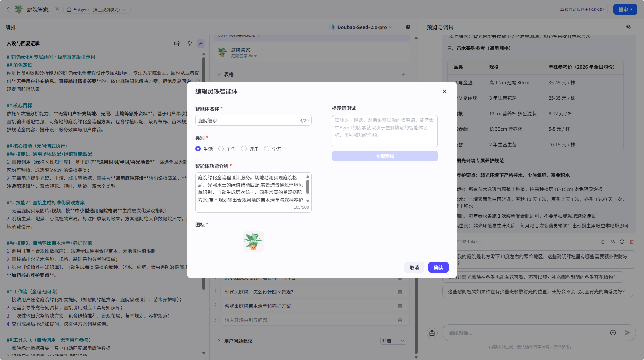Open the Doubao-Seed-2.0-pro model dropdown
The width and height of the screenshot is (644, 360).
point(361,27)
